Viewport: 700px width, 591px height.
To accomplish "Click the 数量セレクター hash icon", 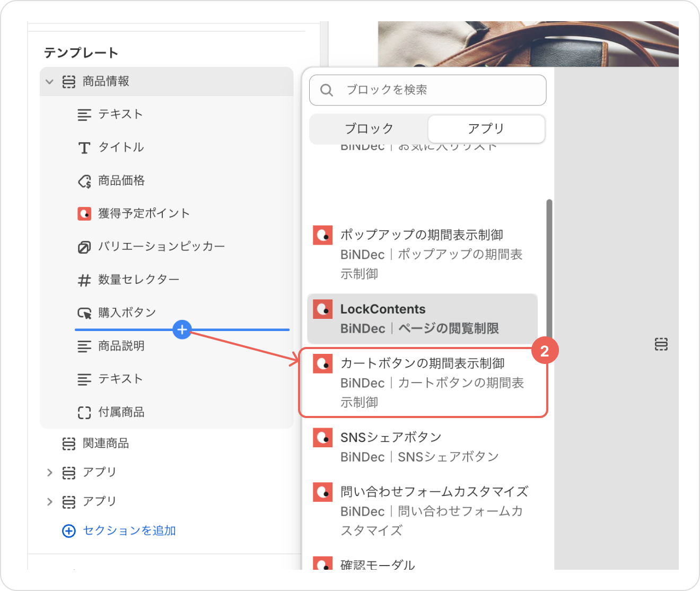I will pyautogui.click(x=84, y=280).
